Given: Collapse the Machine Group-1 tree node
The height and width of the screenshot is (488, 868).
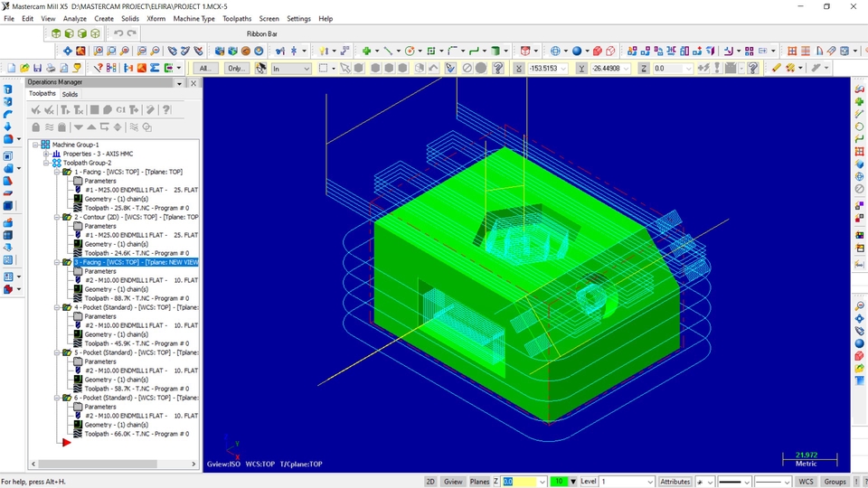Looking at the screenshot, I should click(35, 145).
